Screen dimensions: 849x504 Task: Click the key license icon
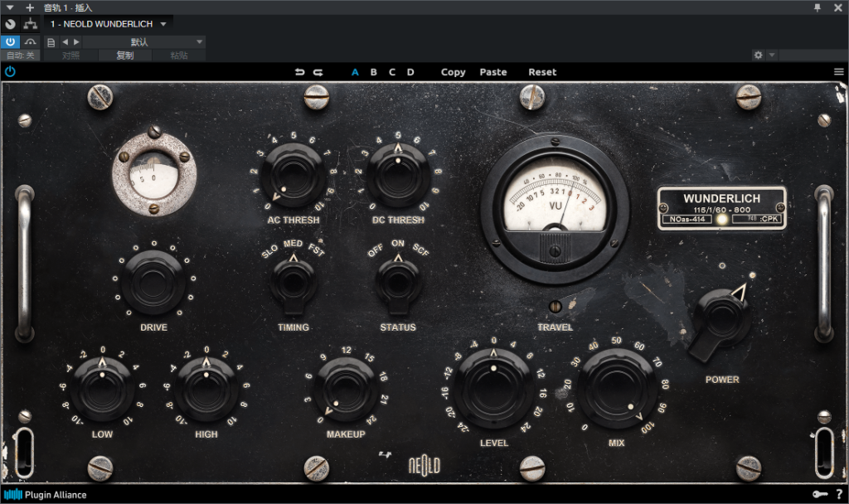820,494
